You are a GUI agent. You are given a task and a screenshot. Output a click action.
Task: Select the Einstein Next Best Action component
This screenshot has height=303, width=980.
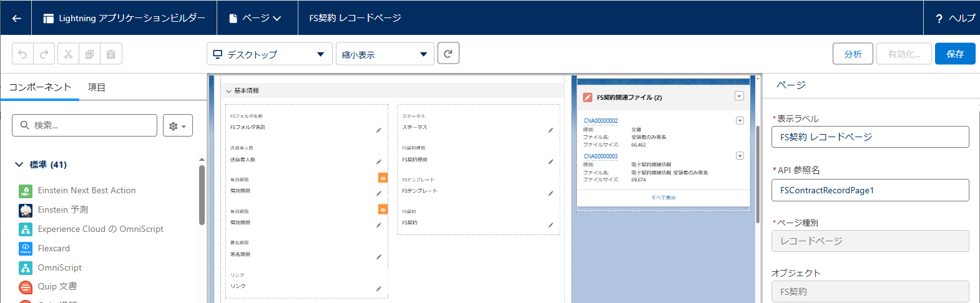pos(86,191)
